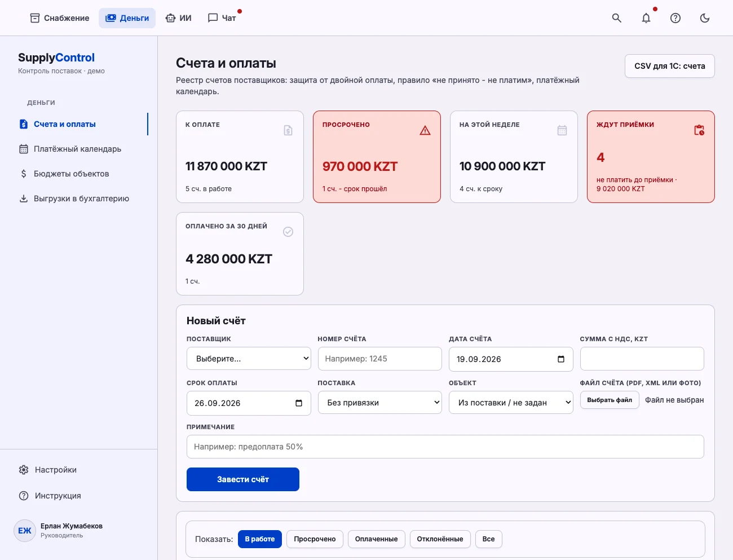The image size is (733, 560).
Task: Switch to the Деньги tab
Action: pyautogui.click(x=127, y=18)
